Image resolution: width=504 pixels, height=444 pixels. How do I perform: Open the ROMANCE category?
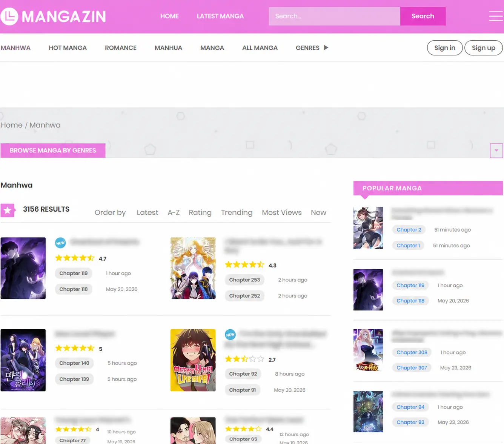(121, 48)
